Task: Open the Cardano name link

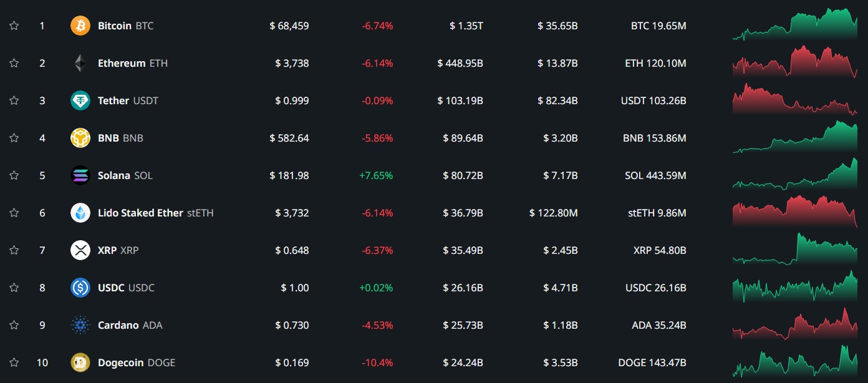Action: (118, 325)
